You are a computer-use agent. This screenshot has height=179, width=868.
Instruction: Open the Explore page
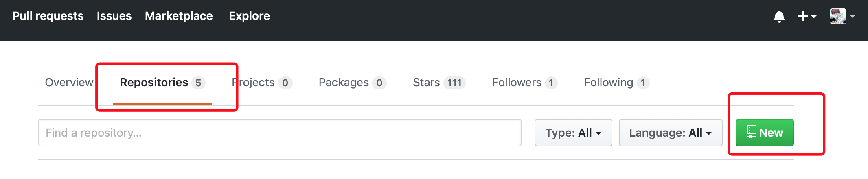(249, 16)
